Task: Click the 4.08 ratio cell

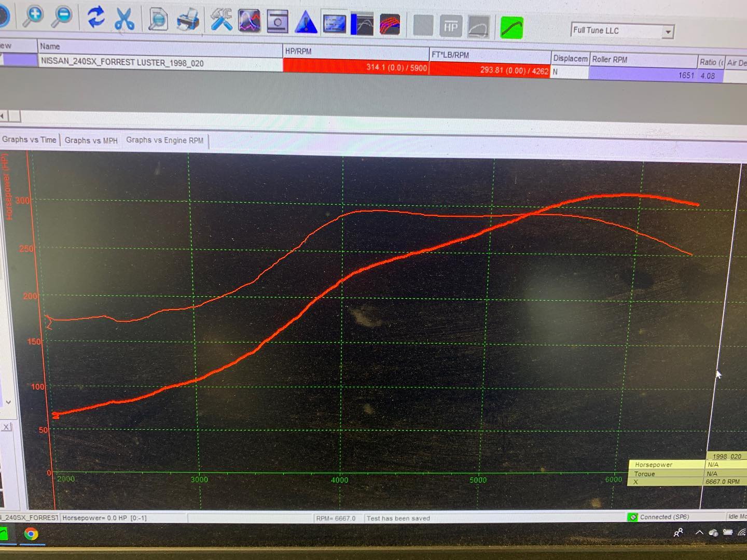Action: coord(710,76)
